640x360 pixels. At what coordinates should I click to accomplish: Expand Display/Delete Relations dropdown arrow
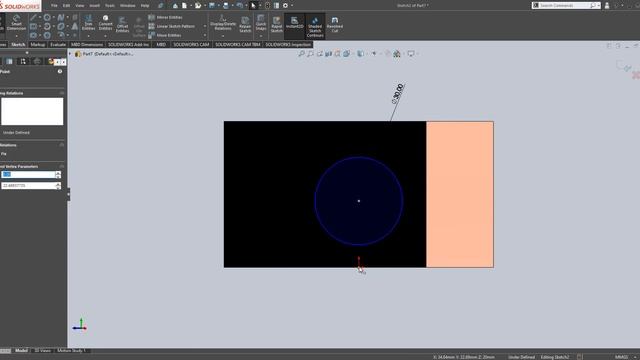point(223,36)
